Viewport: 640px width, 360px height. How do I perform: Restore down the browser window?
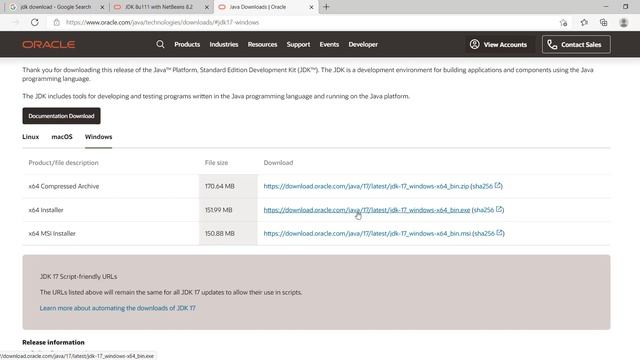[x=625, y=7]
